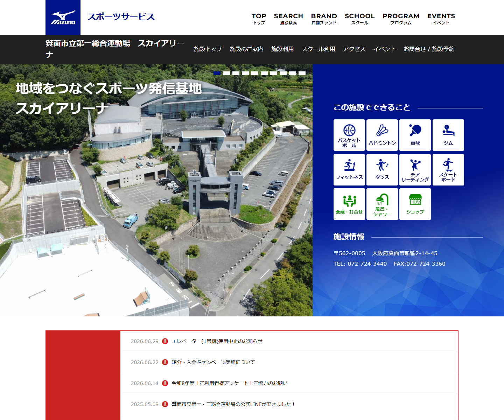The image size is (504, 420).
Task: Select the ダンス dance icon
Action: click(x=382, y=170)
